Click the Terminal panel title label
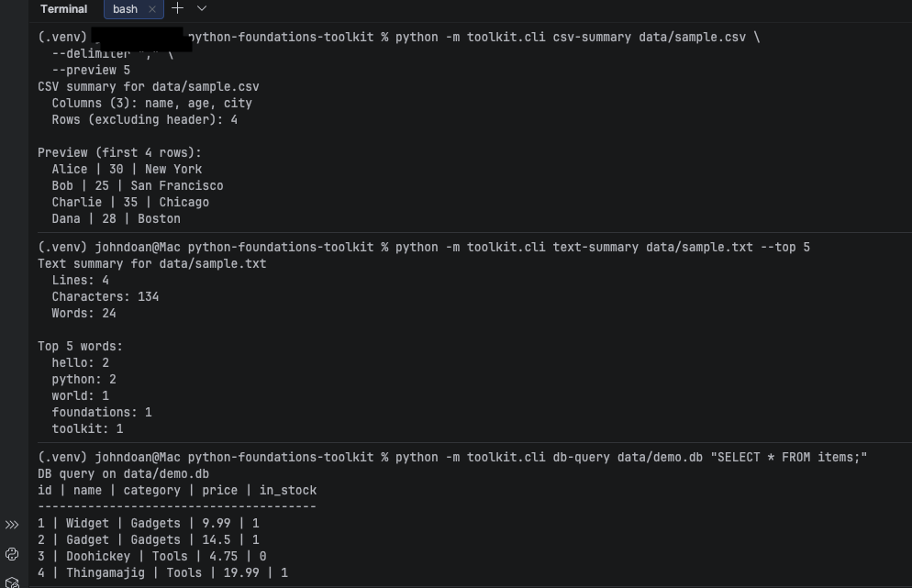This screenshot has height=588, width=912. (x=63, y=9)
